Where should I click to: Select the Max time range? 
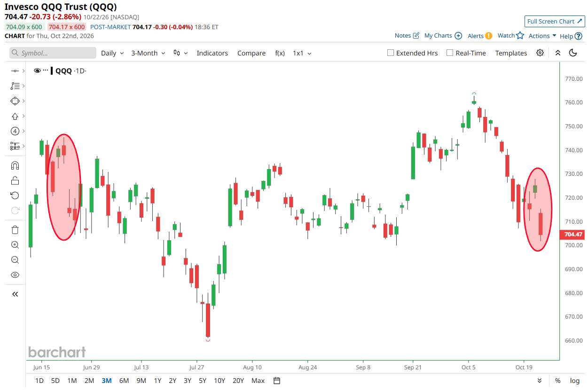click(x=258, y=381)
